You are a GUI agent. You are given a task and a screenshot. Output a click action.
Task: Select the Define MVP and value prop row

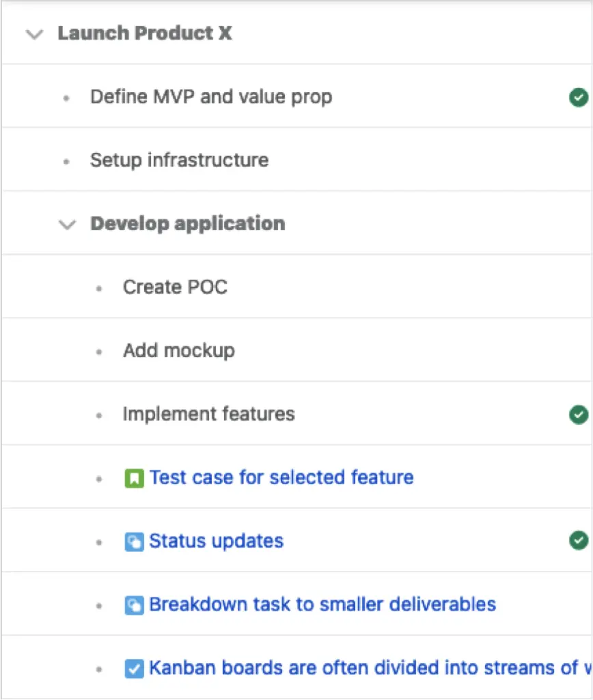296,96
